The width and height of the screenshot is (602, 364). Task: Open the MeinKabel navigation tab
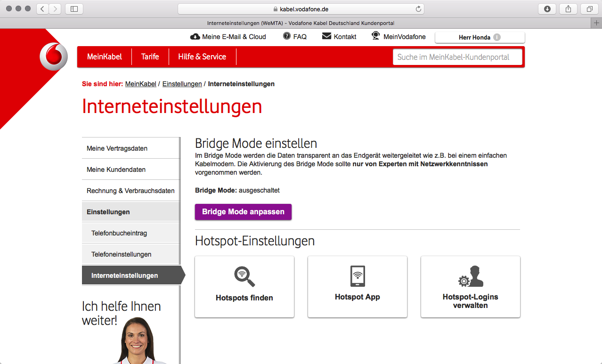pyautogui.click(x=105, y=57)
